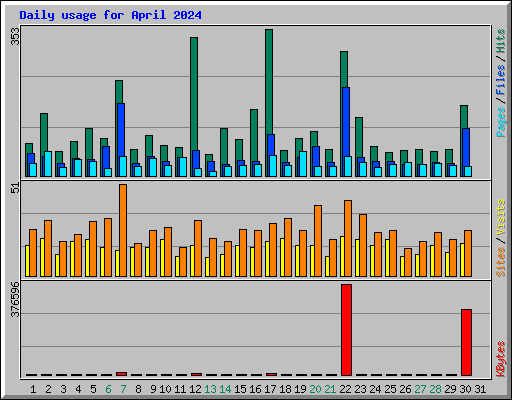The height and width of the screenshot is (400, 512).
Task: Click day label '19' on the x-axis
Action: pos(300,389)
